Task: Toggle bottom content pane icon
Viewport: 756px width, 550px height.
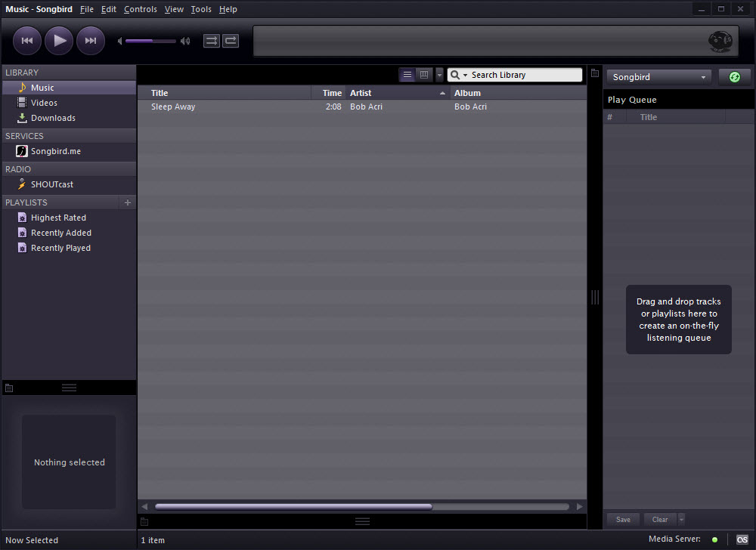Action: click(144, 521)
